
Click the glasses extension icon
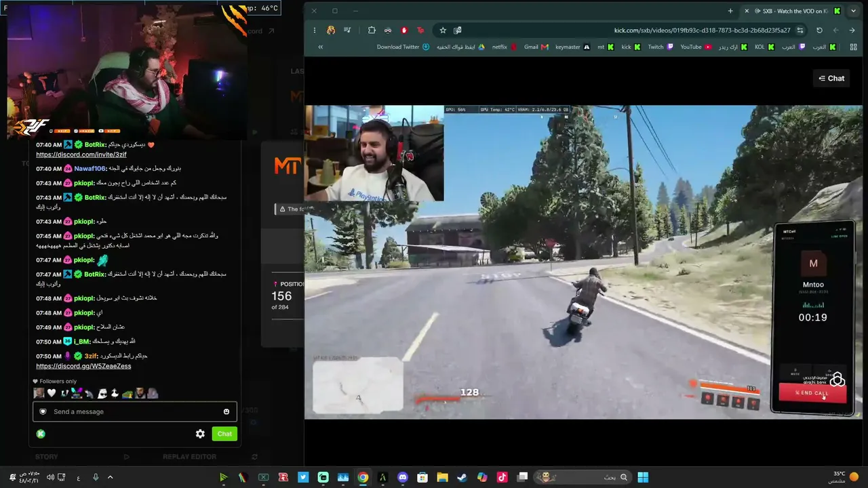point(388,30)
